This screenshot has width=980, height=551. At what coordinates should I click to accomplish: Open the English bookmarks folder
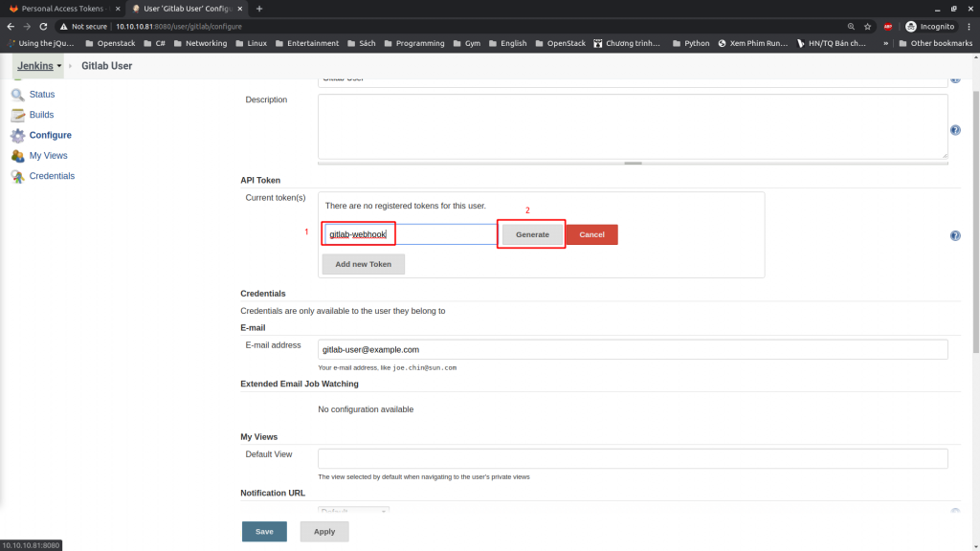coord(507,43)
